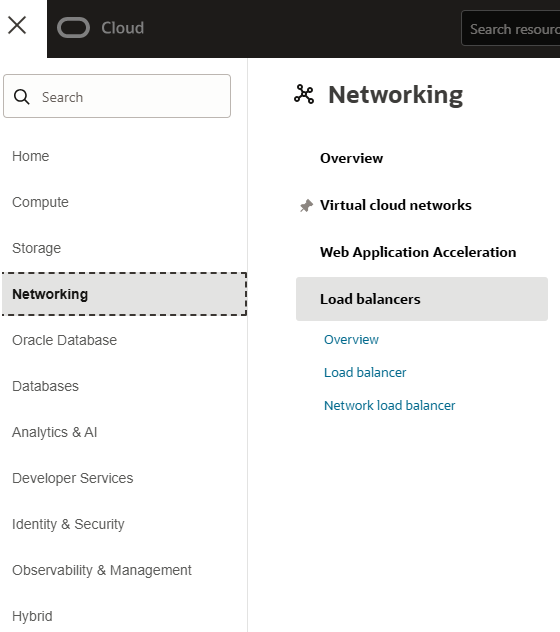560x632 pixels.
Task: Click the Search resources bar at top
Action: point(510,28)
